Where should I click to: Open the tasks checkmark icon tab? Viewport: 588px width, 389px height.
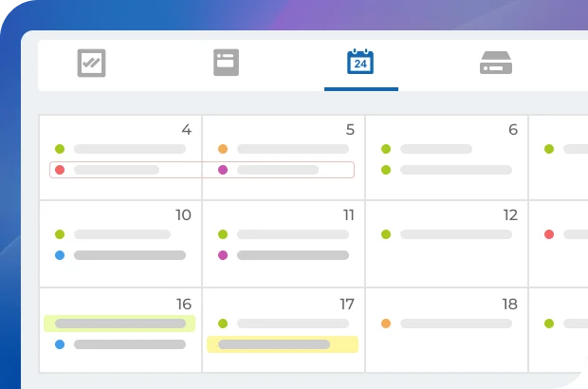pos(91,64)
